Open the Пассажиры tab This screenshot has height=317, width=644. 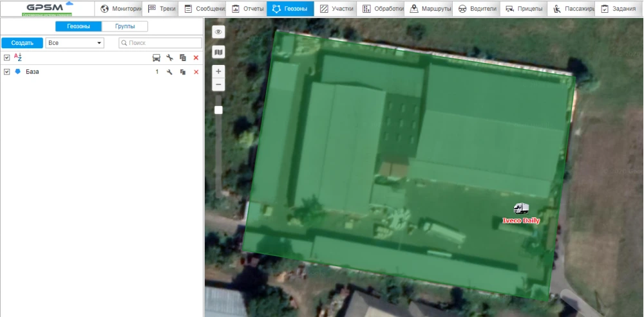click(571, 8)
